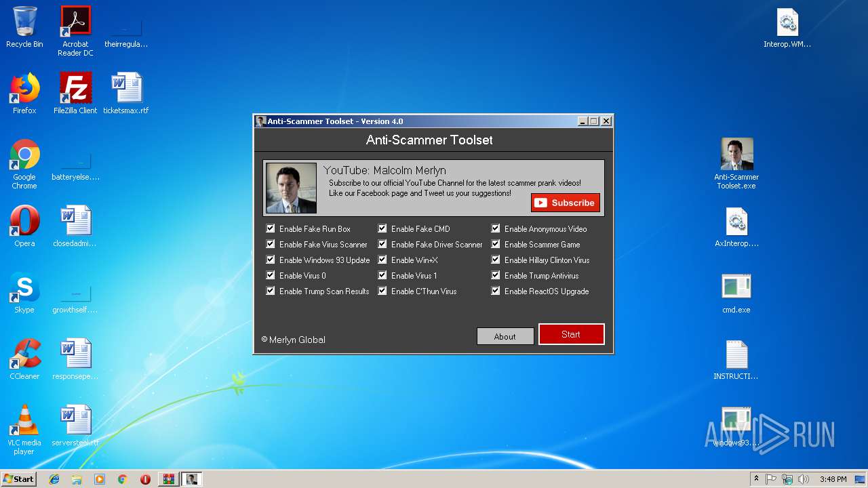Toggle Enable C'Thun Virus checkbox
Viewport: 868px width, 488px height.
382,291
